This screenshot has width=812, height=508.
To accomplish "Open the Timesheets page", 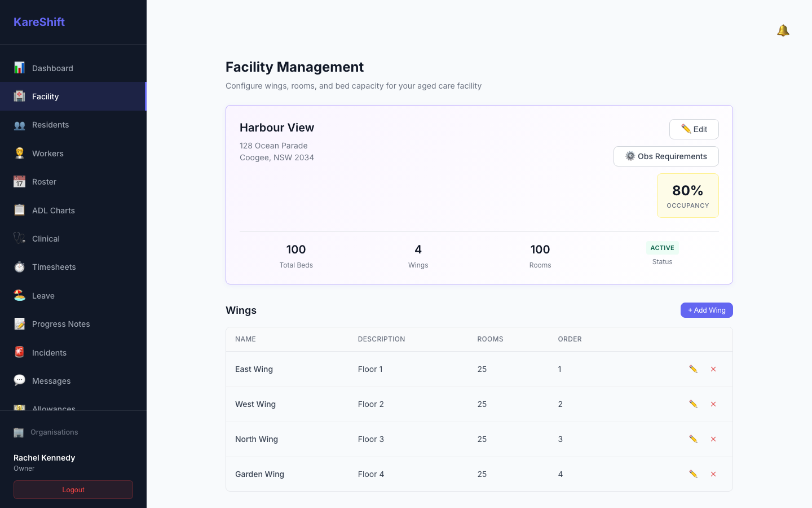I will 73,267.
